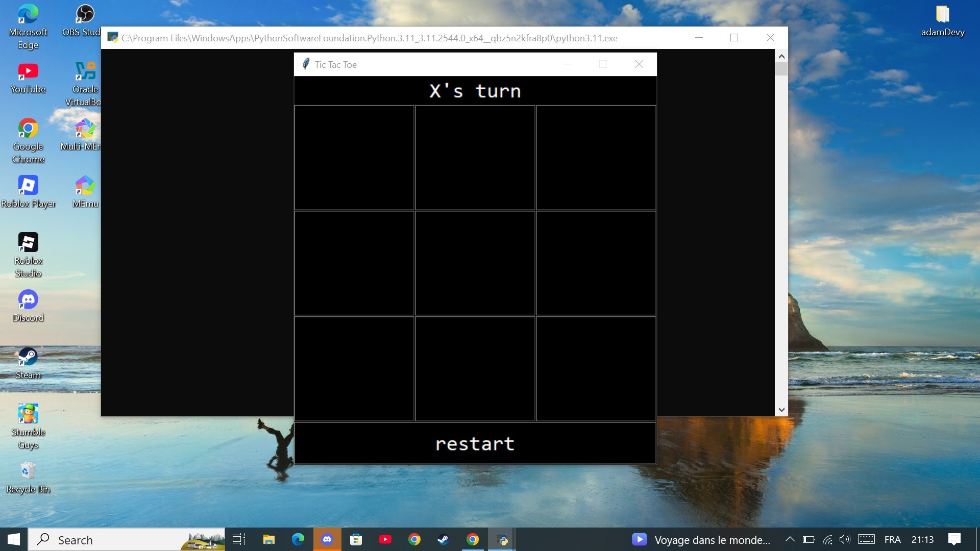Switch FRA keyboard language indicator
Image resolution: width=980 pixels, height=551 pixels.
click(x=892, y=539)
